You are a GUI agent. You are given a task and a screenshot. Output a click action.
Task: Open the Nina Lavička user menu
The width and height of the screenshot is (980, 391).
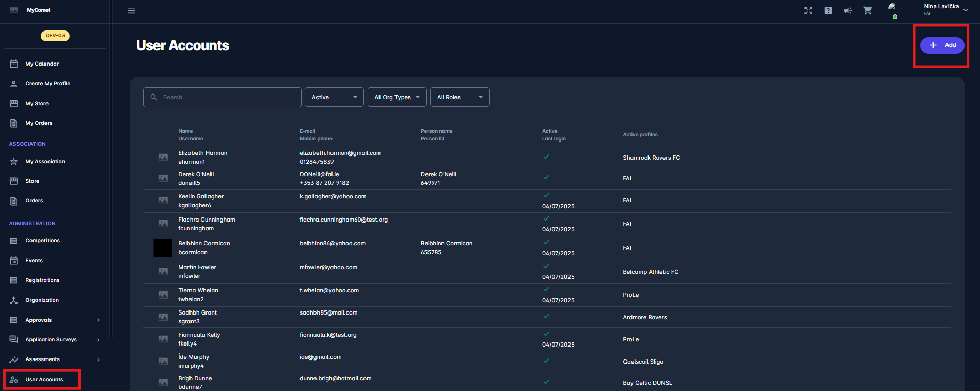pos(945,9)
